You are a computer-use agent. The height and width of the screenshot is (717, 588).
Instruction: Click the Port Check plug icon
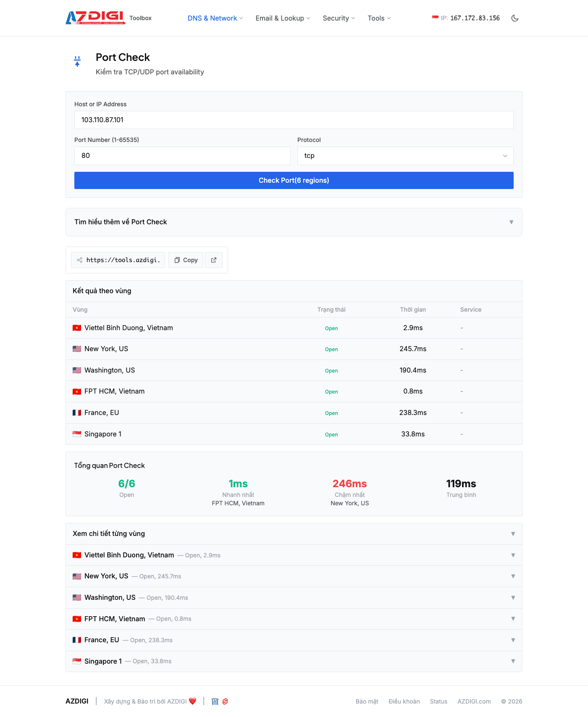pyautogui.click(x=77, y=61)
